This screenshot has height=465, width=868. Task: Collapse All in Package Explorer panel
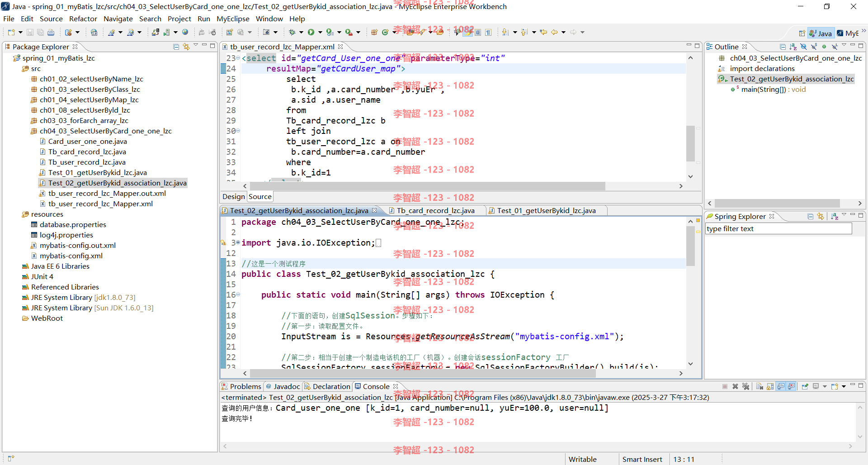tap(176, 47)
